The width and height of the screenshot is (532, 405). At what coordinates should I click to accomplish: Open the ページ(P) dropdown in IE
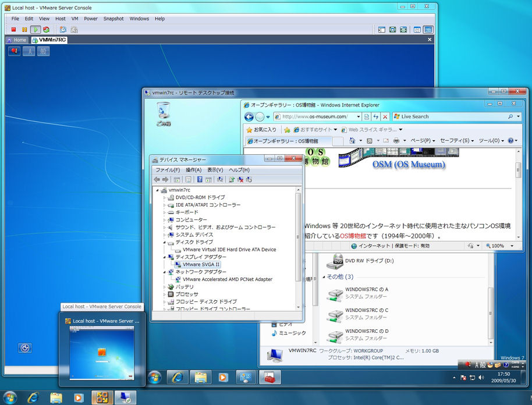click(x=423, y=140)
